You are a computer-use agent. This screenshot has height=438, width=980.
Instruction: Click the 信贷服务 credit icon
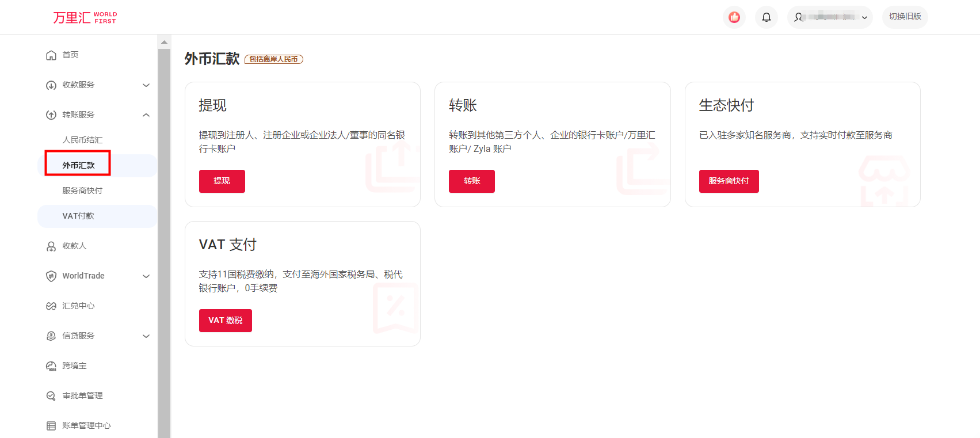click(51, 336)
